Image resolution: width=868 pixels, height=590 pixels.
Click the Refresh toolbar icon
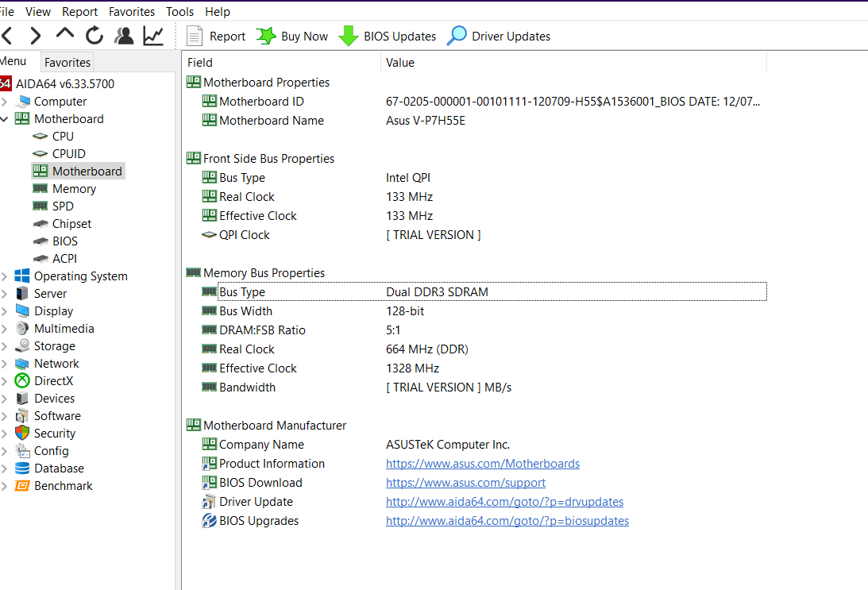click(x=95, y=36)
